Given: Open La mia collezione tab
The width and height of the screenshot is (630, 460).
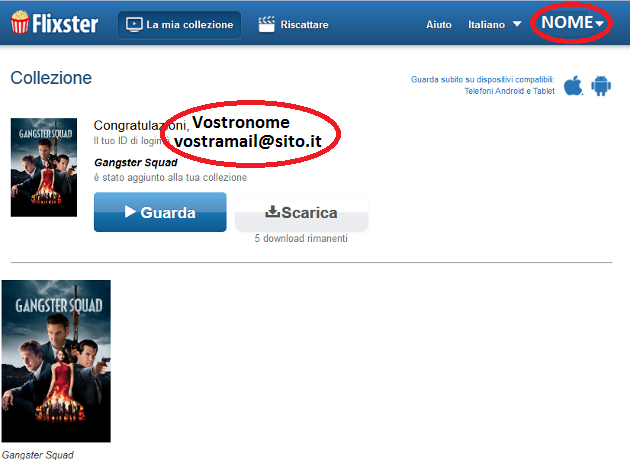Looking at the screenshot, I should click(x=179, y=25).
